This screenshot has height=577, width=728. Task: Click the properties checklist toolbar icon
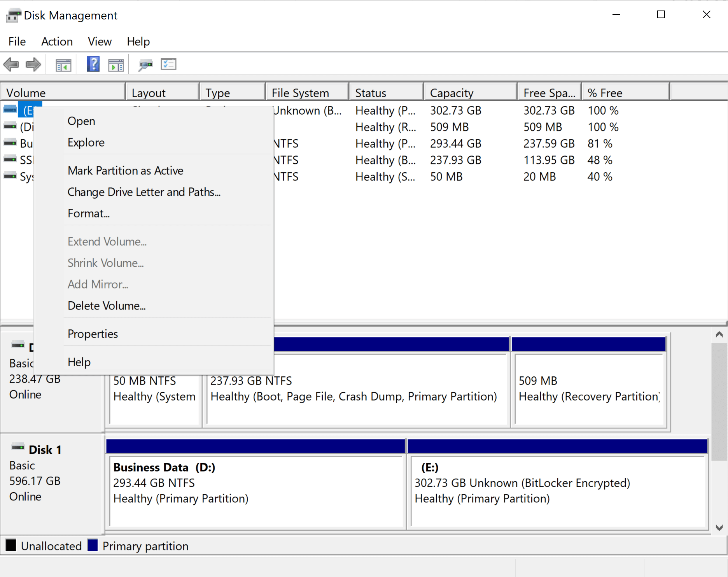pyautogui.click(x=169, y=64)
